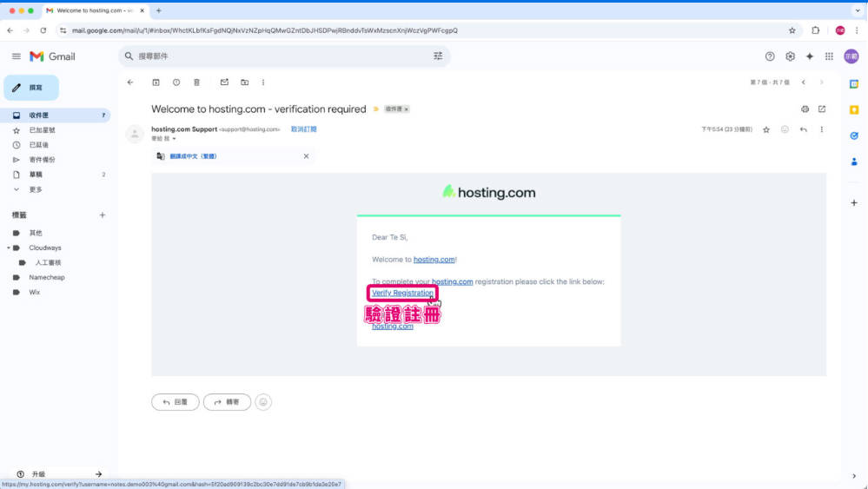Expand recipient details arrow under sender
The height and width of the screenshot is (489, 868).
click(174, 139)
